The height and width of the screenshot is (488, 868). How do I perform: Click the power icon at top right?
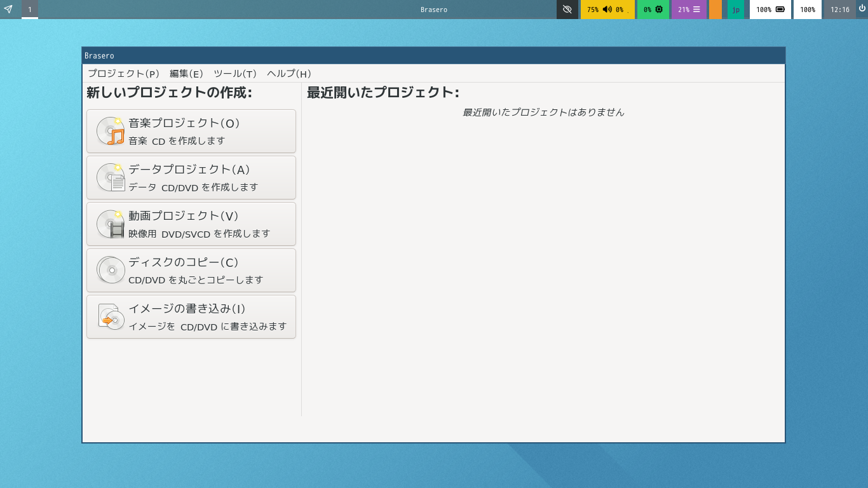coord(862,9)
